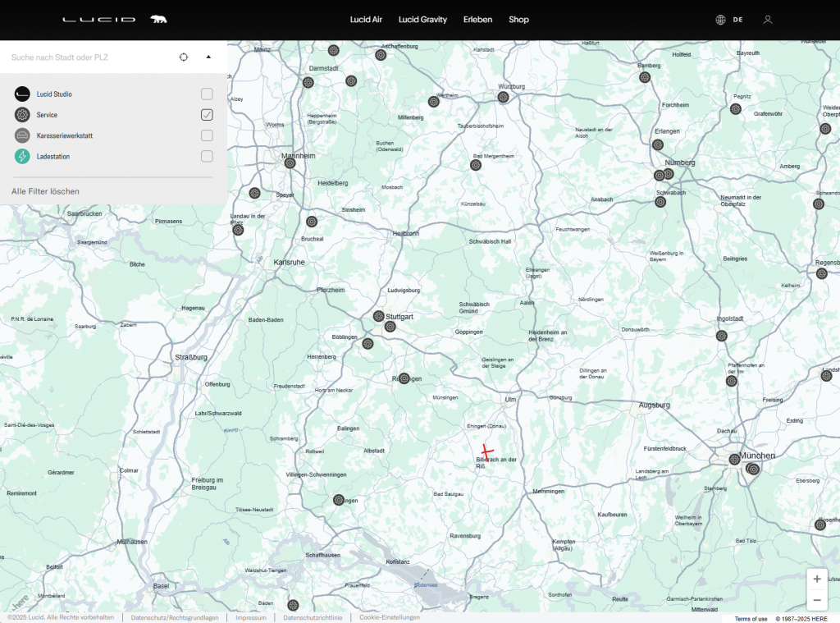
Task: Enable the Karosseriewerkstatt filter checkbox
Action: pyautogui.click(x=207, y=135)
